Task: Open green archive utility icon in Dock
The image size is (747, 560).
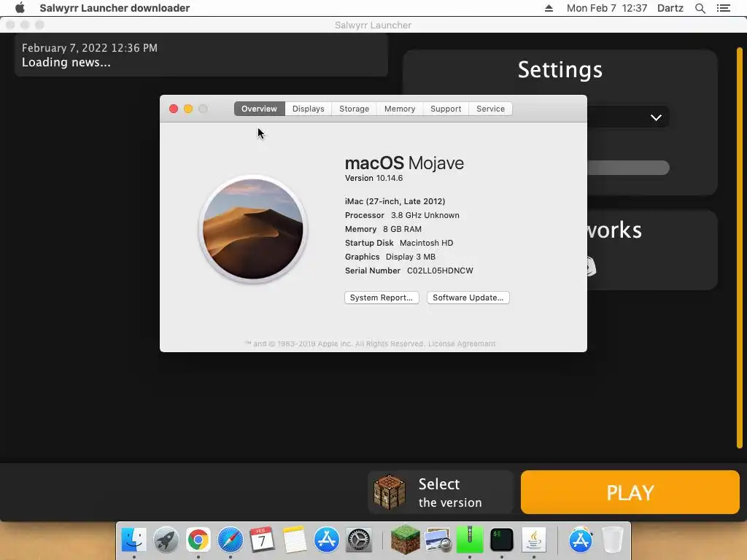Action: pos(470,540)
